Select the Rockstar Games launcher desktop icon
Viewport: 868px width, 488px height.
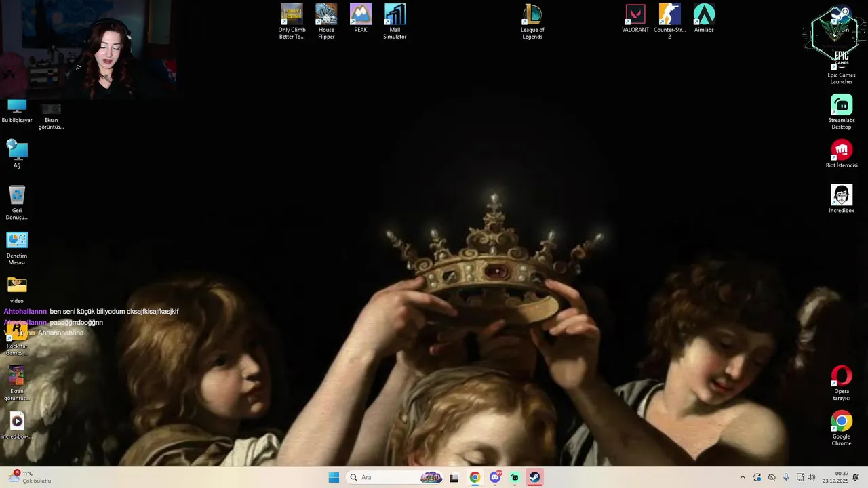pyautogui.click(x=17, y=339)
